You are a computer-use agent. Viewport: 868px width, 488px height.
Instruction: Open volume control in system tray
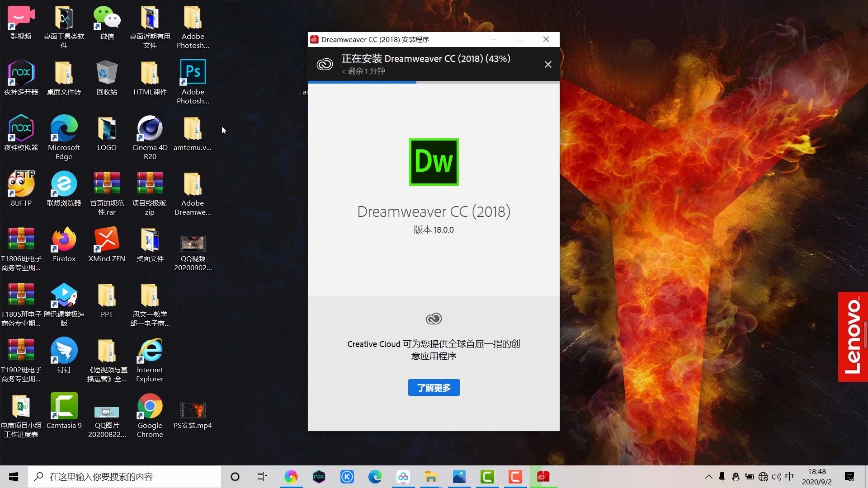tap(777, 477)
